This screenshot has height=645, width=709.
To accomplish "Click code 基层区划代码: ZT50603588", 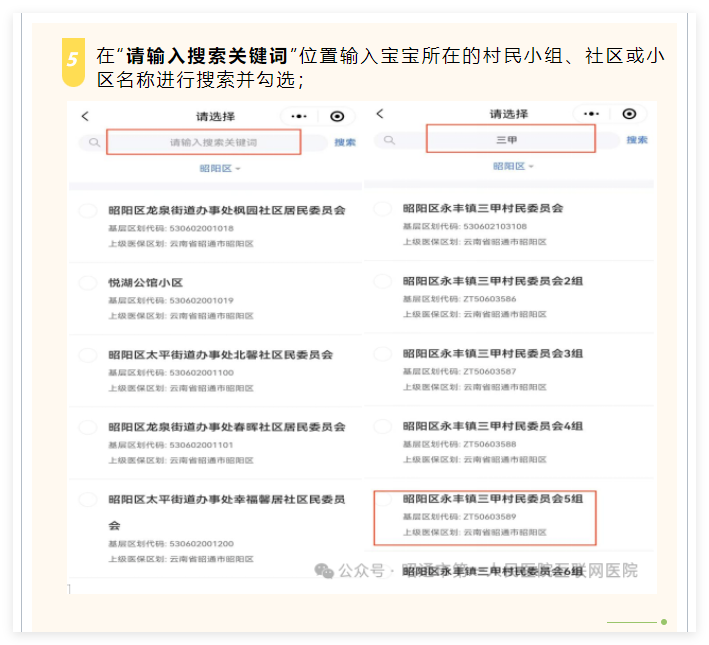I will pos(459,444).
